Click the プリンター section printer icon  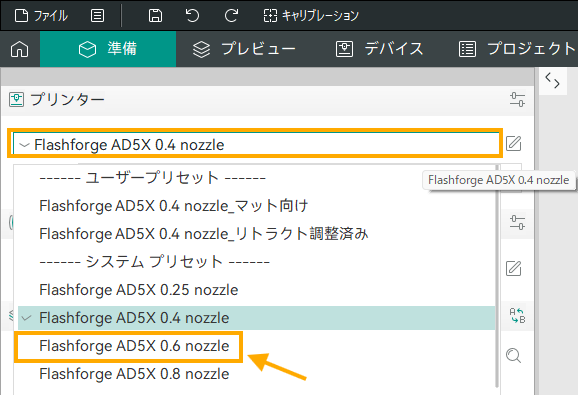click(17, 99)
